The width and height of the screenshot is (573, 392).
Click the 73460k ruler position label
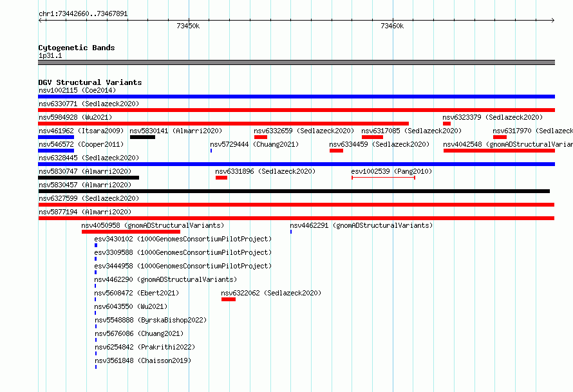tap(392, 26)
